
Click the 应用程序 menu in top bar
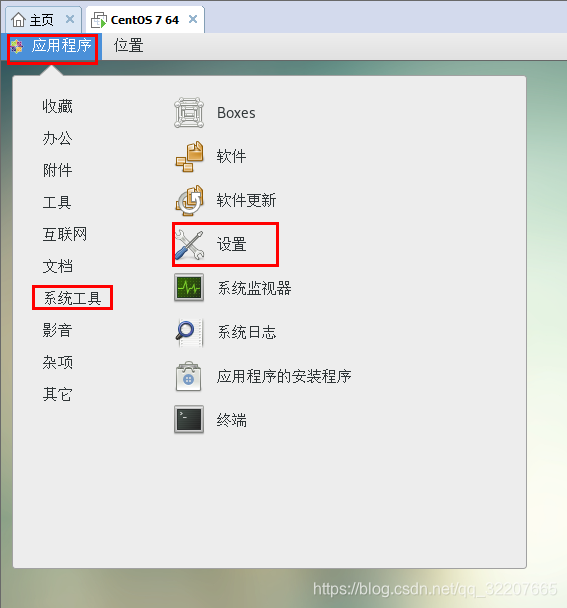point(52,46)
